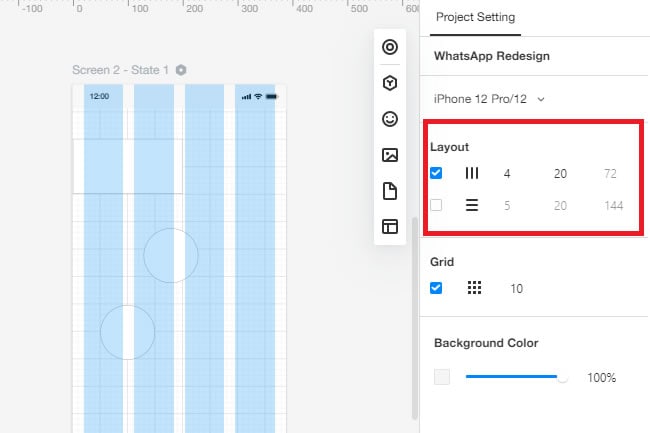Click the settings hexagon next to Screen 2 - State 1

[x=181, y=70]
